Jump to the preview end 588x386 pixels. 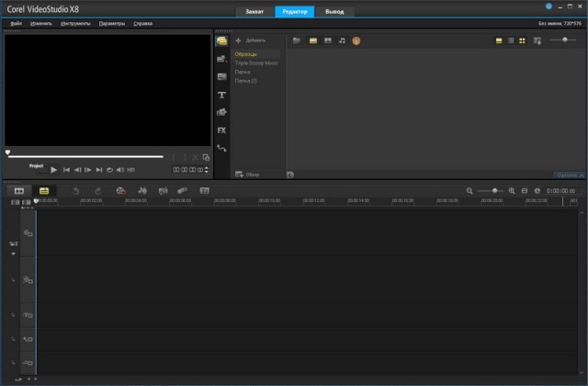pos(99,170)
